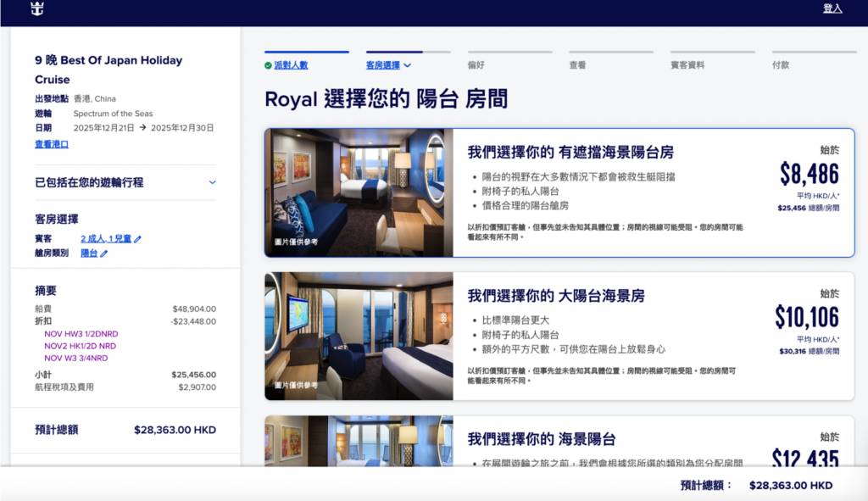Click the 付款 progress step
Screen dimensions: 868x501
pos(780,64)
